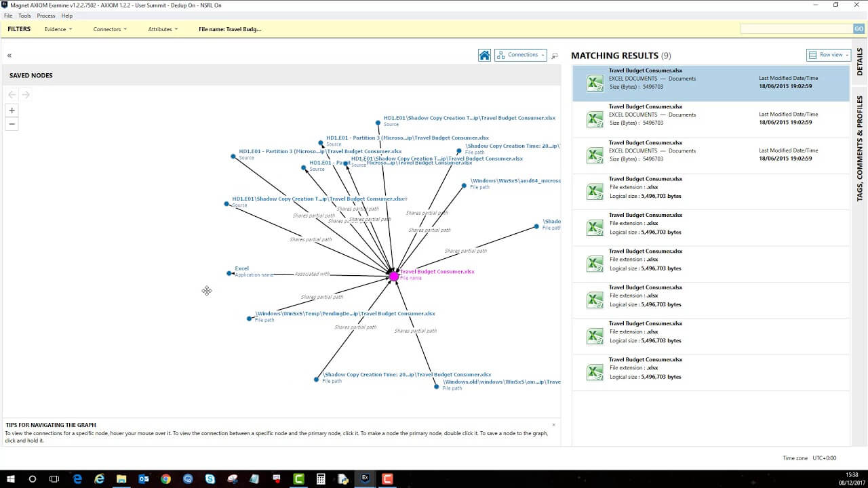Open Google Chrome from the taskbar
This screenshot has height=488, width=868.
(165, 479)
